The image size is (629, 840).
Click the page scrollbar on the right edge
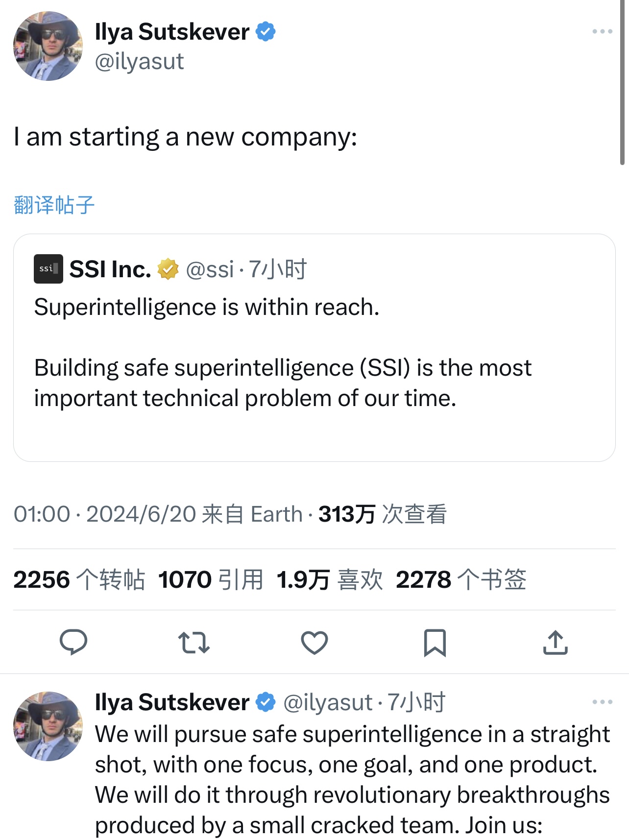(622, 83)
